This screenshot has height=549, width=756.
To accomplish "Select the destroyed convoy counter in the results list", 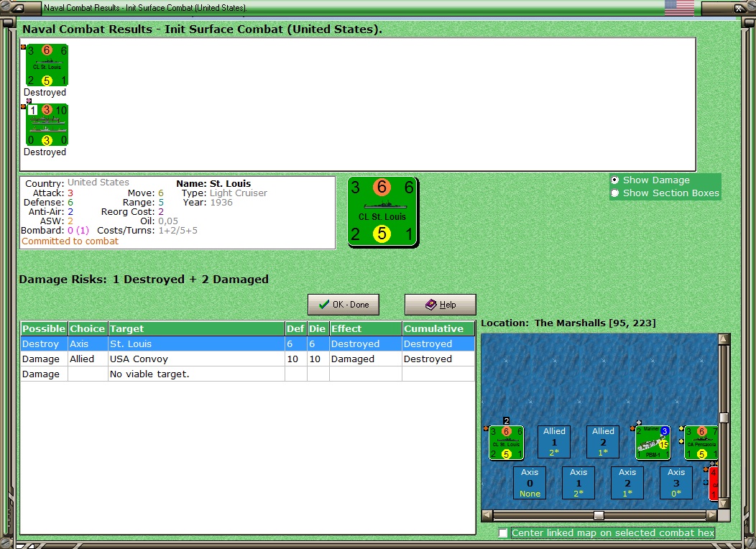I will coord(47,124).
